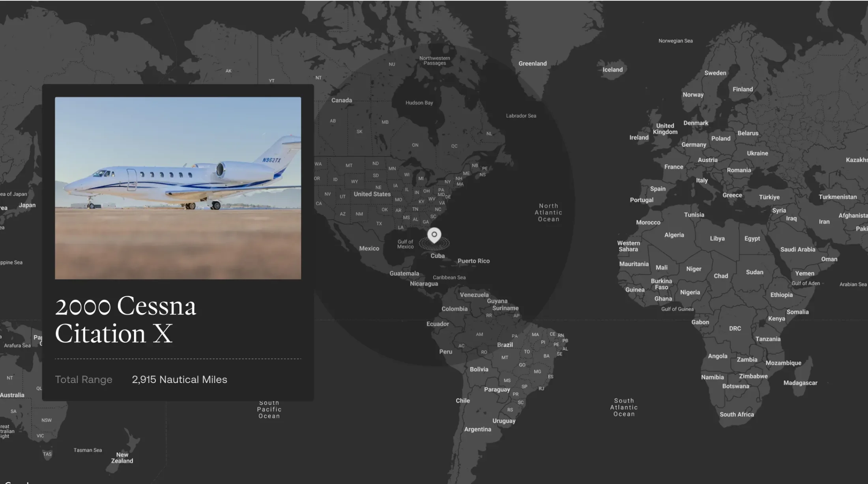The image size is (868, 484).
Task: Select the aircraft thumbnail image
Action: click(x=178, y=188)
